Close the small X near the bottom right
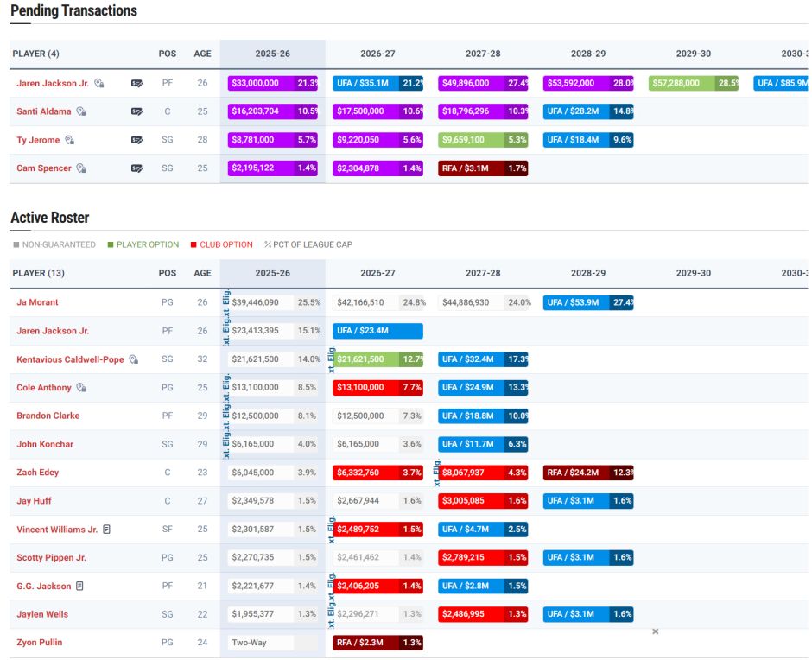The height and width of the screenshot is (660, 812). [x=655, y=631]
